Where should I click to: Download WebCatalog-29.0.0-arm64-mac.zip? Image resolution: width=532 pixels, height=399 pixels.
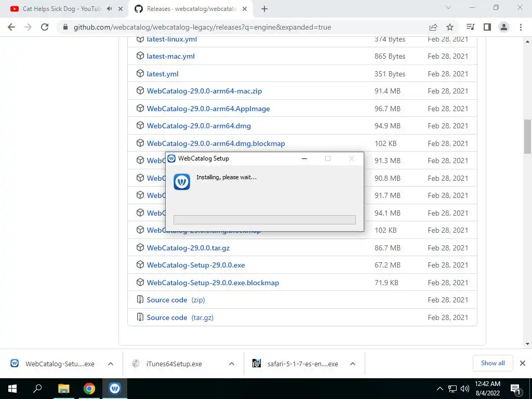pos(204,91)
